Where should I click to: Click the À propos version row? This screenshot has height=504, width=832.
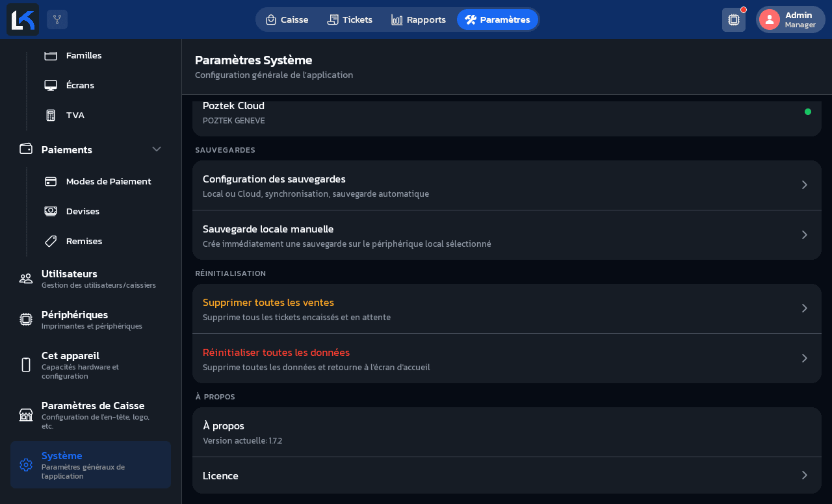pos(507,433)
